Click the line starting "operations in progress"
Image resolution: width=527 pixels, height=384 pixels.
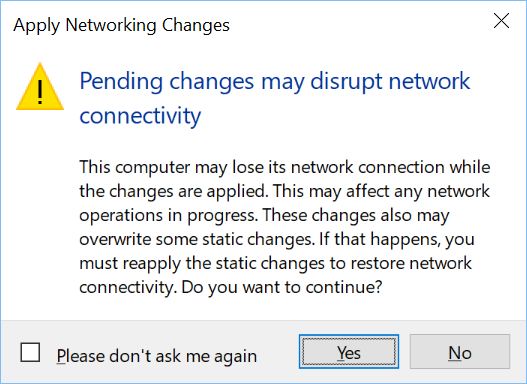tap(264, 215)
